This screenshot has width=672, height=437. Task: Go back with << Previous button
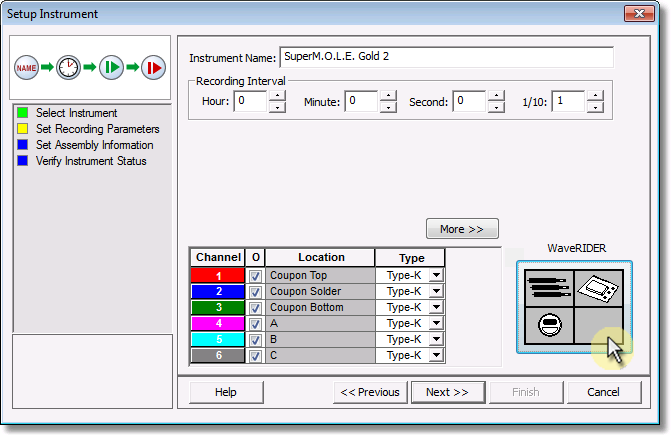pyautogui.click(x=370, y=392)
